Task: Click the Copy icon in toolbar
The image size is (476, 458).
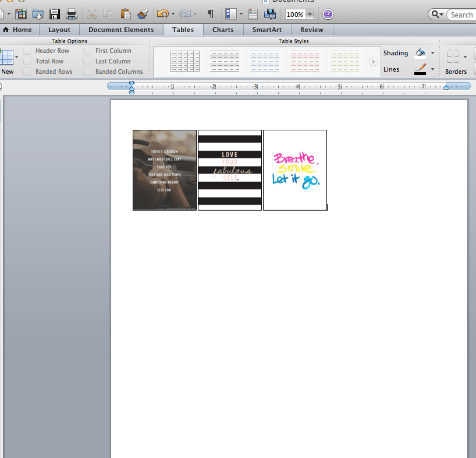Action: tap(108, 15)
